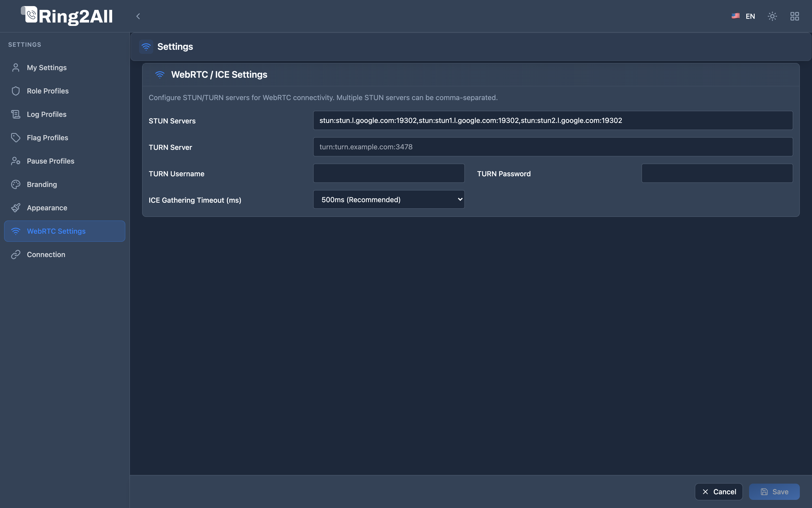Click the Branding palette icon
The image size is (812, 508).
(16, 184)
